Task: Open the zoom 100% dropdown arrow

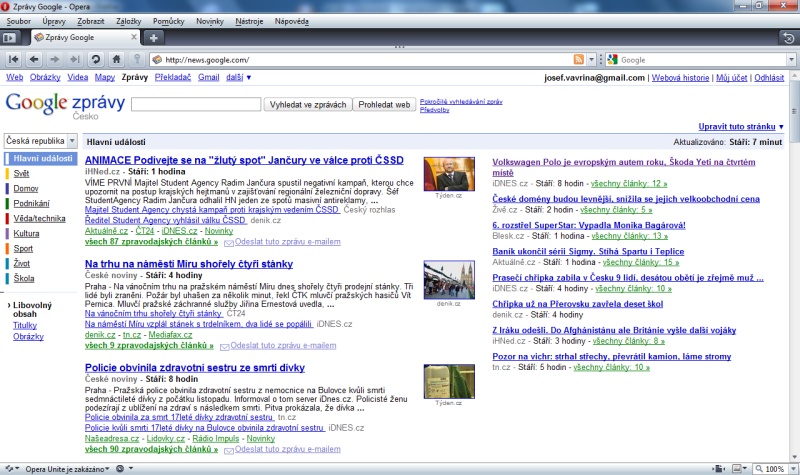Action: [x=793, y=468]
